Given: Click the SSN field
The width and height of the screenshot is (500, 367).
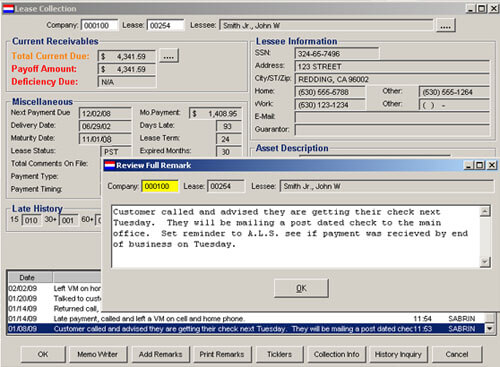Looking at the screenshot, I should (x=337, y=53).
